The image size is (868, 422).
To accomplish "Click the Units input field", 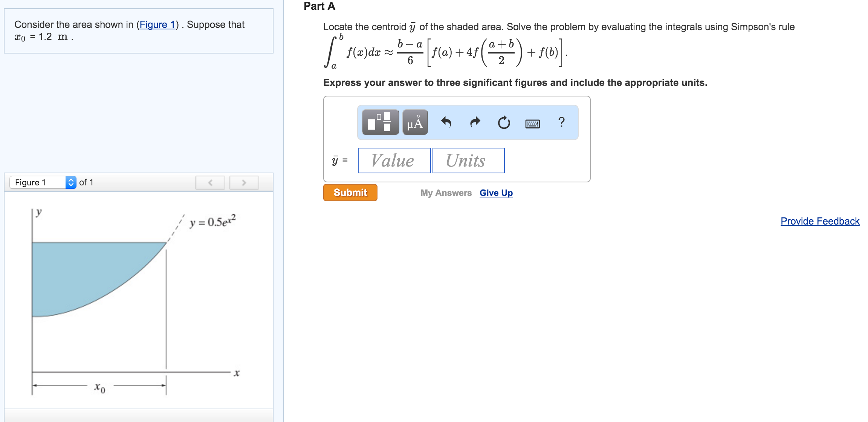I will (x=468, y=161).
